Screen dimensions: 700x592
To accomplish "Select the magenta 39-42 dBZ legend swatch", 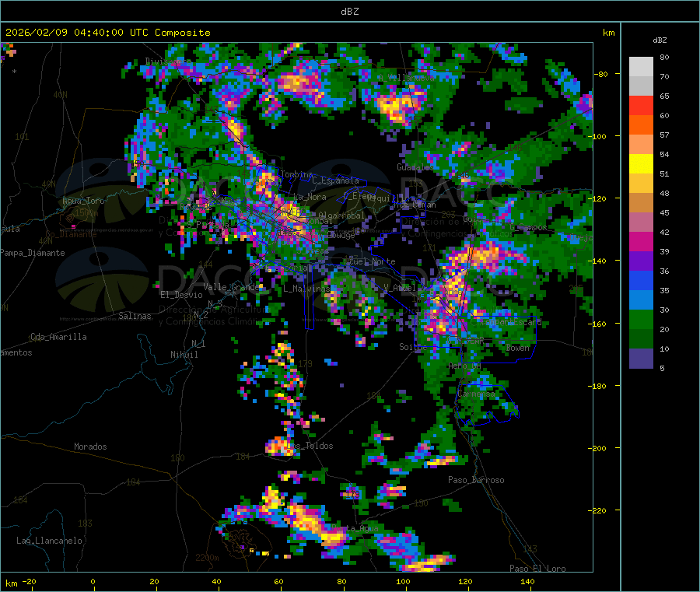I will (641, 241).
